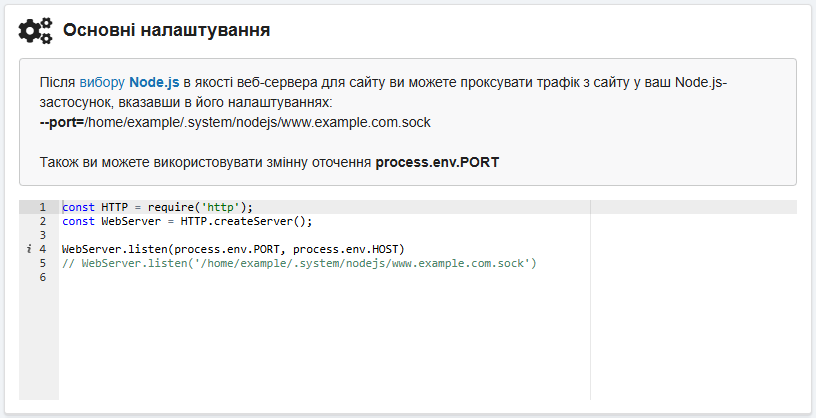Viewport: 816px width, 418px height.
Task: Click gutter line number 3
Action: click(x=43, y=235)
